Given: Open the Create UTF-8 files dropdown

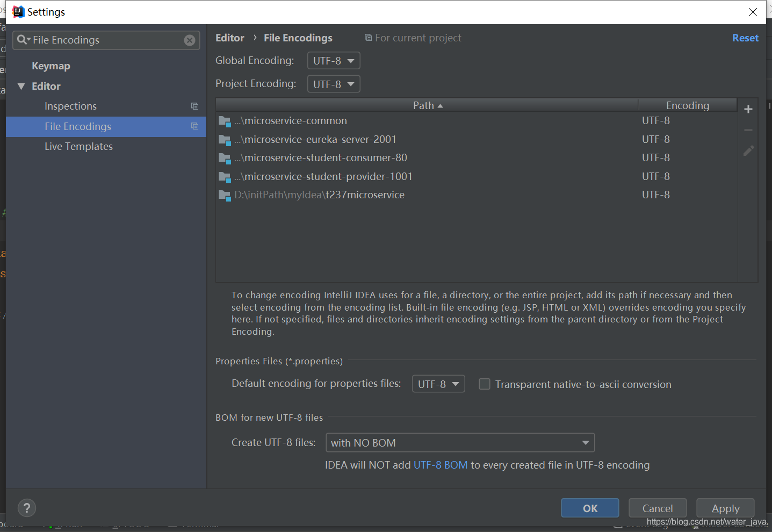Looking at the screenshot, I should pos(460,443).
